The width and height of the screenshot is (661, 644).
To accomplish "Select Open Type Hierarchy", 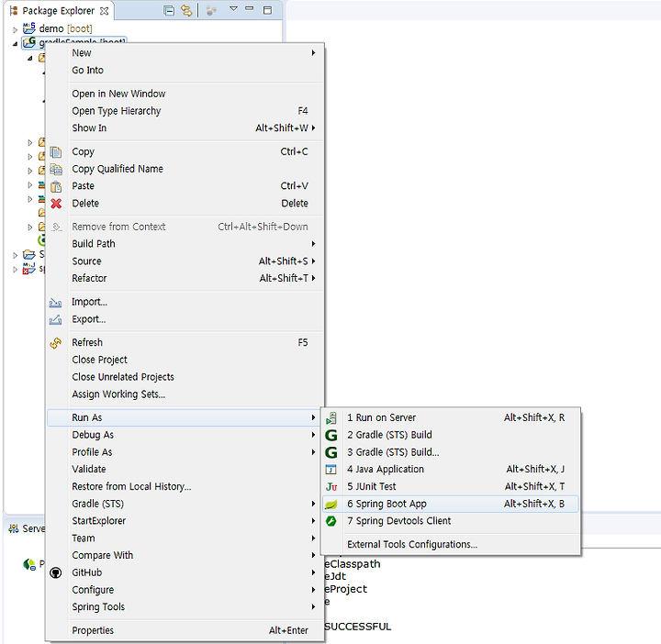I will [185, 111].
